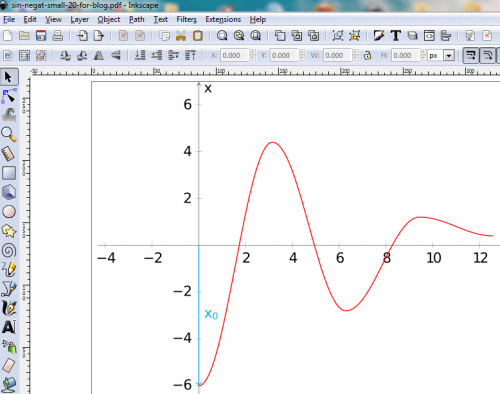The width and height of the screenshot is (500, 394).
Task: Open Align and Distribute dialog
Action: pos(446,36)
